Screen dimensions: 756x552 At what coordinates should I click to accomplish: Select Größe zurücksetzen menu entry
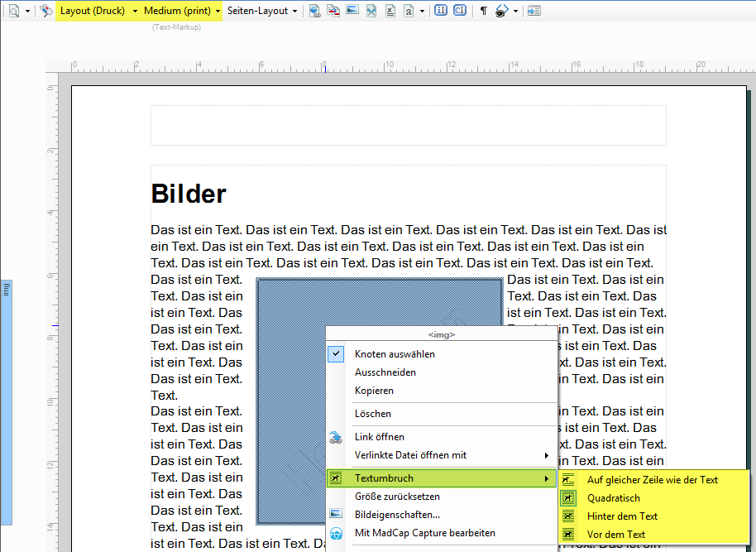pyautogui.click(x=397, y=497)
